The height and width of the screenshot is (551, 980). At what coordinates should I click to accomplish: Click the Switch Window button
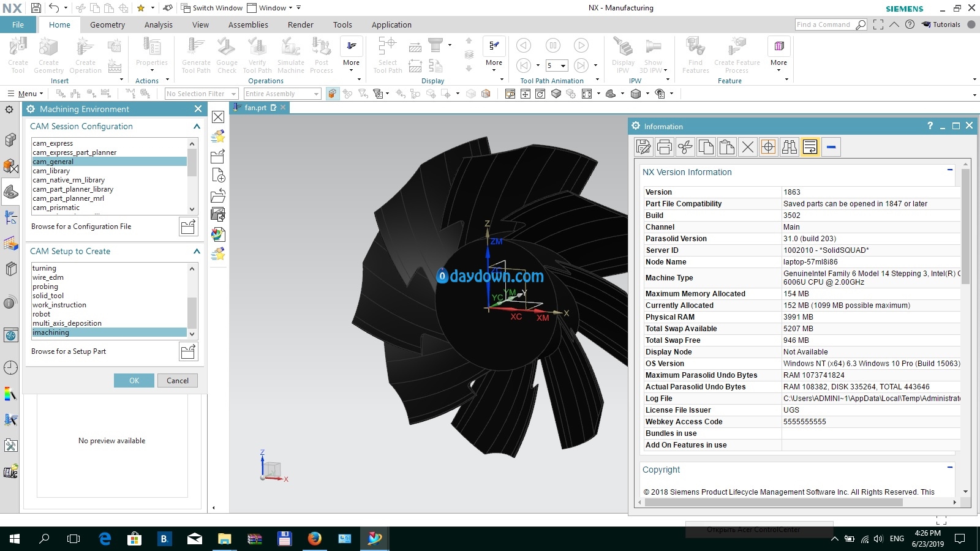[x=212, y=8]
